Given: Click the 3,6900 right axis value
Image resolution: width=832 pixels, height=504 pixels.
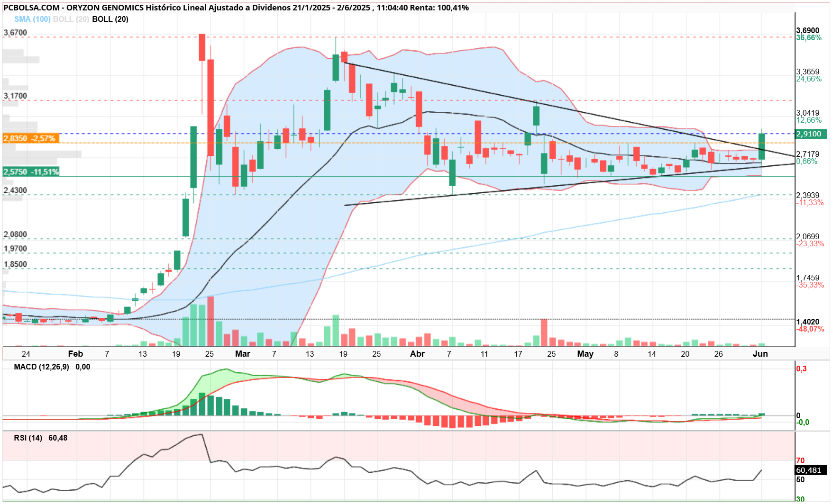Looking at the screenshot, I should (x=808, y=30).
